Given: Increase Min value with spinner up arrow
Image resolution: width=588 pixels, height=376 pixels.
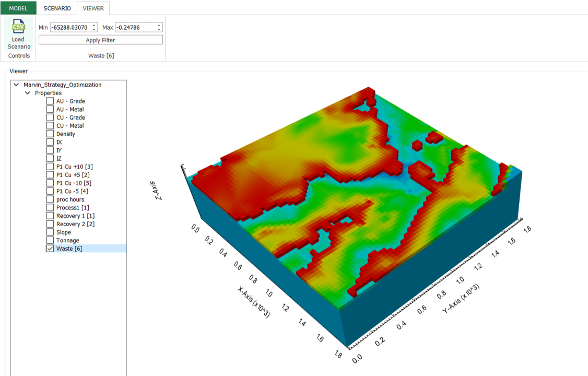Looking at the screenshot, I should [x=94, y=25].
